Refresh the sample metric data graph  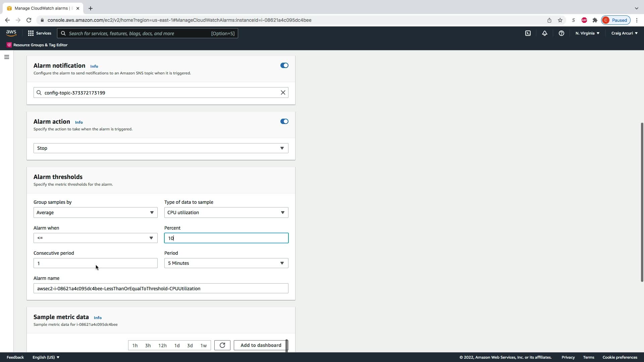[222, 345]
